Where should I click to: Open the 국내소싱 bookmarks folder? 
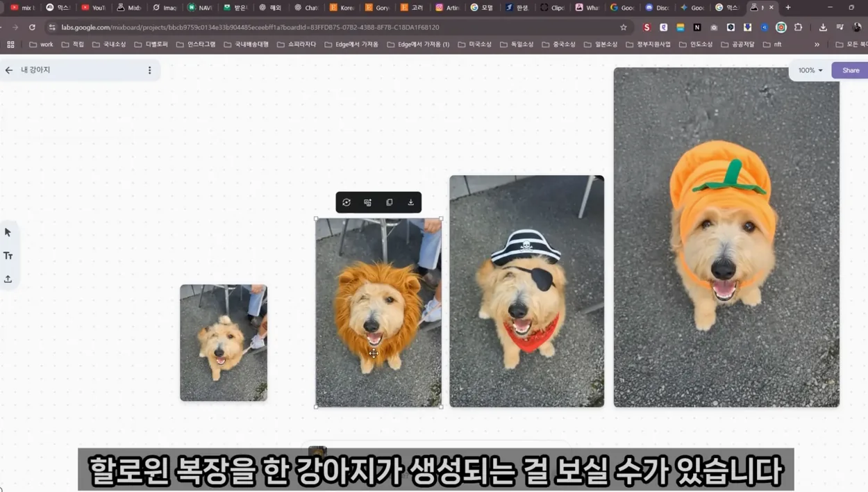click(x=109, y=44)
